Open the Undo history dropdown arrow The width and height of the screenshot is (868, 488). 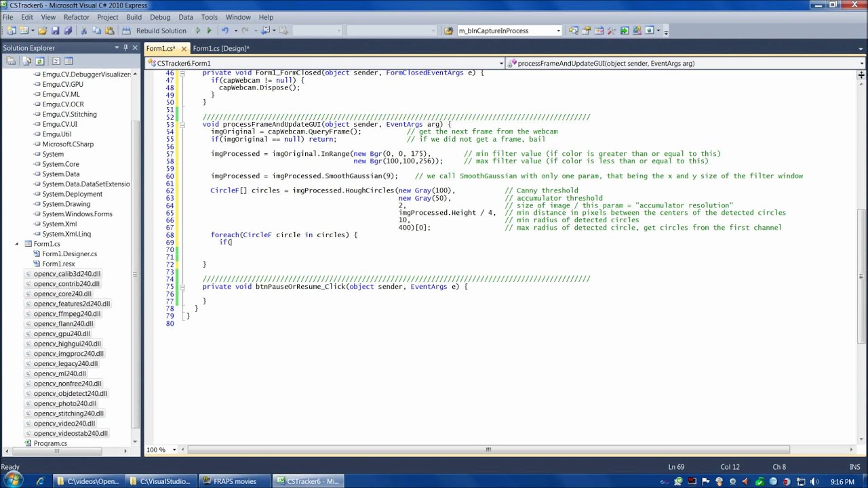236,30
